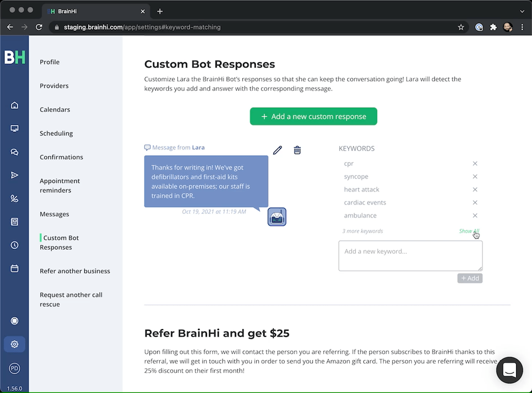Select Appointment reminders in settings menu

(x=60, y=185)
